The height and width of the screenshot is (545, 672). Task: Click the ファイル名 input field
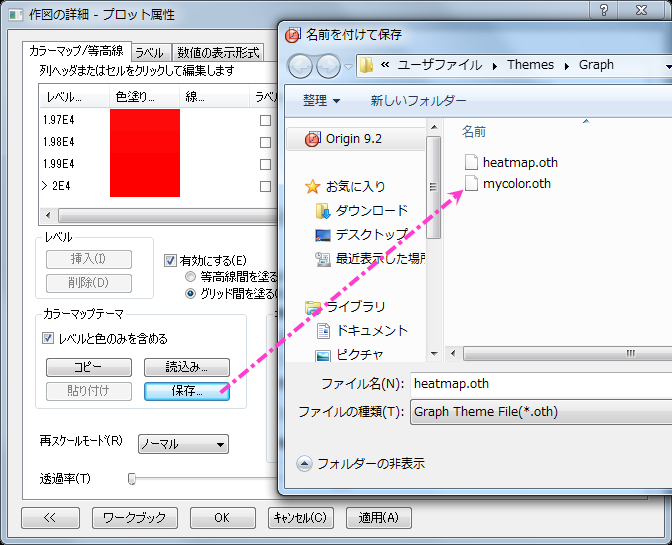(541, 384)
